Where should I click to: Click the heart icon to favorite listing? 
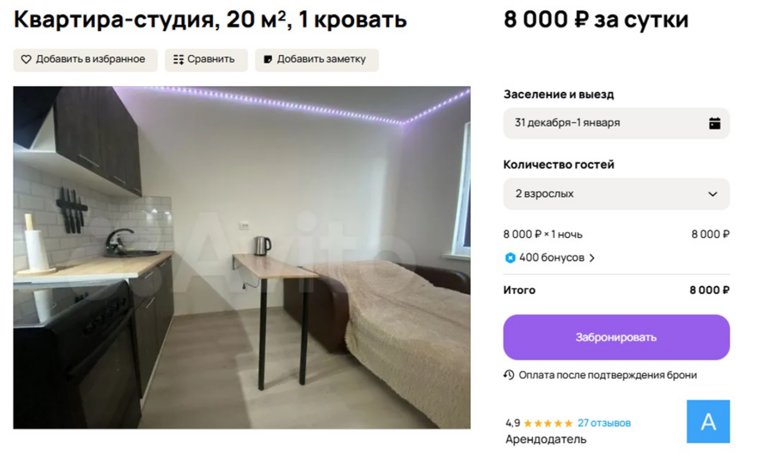[x=26, y=59]
